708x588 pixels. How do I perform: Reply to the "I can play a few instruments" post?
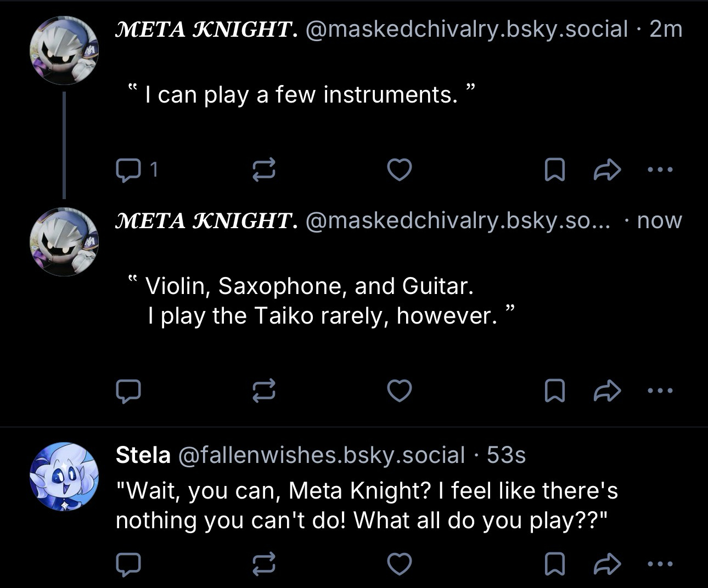point(128,170)
